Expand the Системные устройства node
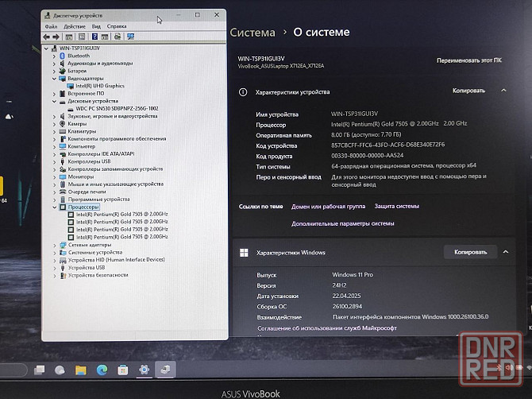The width and height of the screenshot is (532, 399). pyautogui.click(x=55, y=253)
